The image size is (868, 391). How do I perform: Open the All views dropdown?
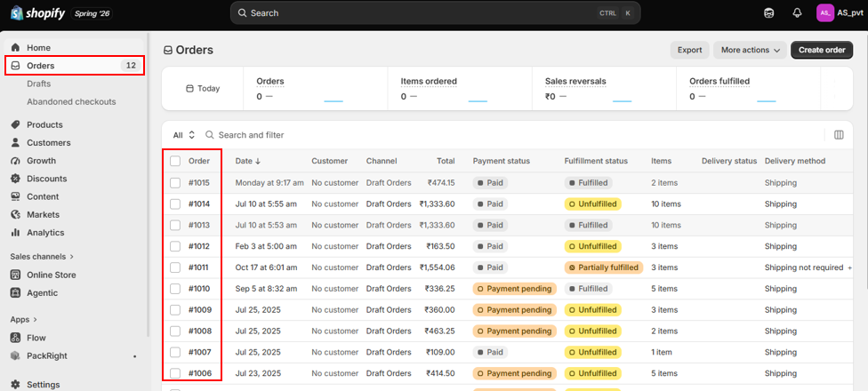coord(184,135)
